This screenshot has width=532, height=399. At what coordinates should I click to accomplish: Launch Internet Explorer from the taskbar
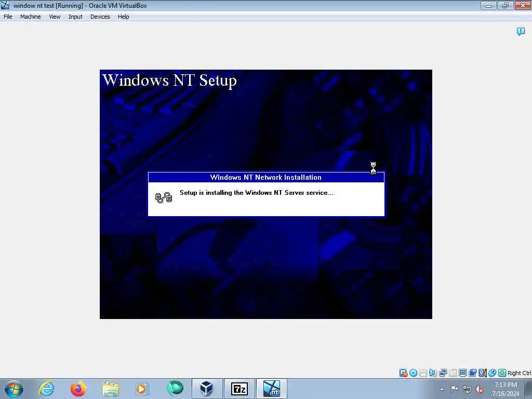point(46,389)
